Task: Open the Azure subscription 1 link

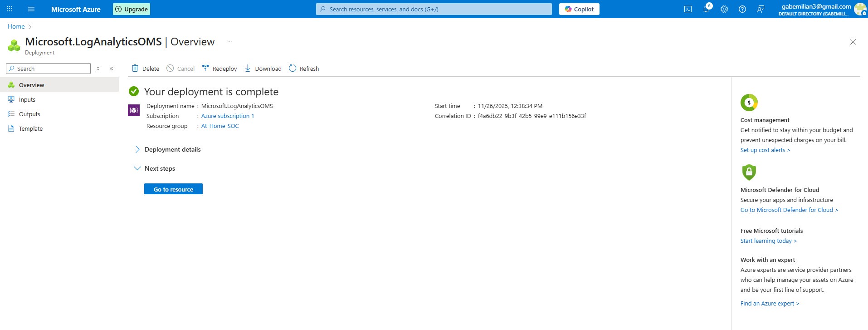Action: 227,116
